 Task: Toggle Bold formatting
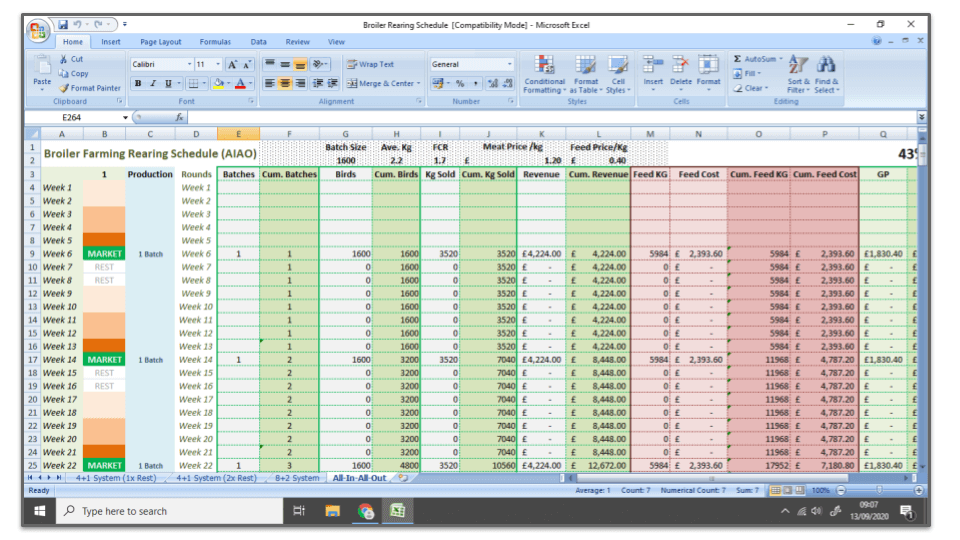point(138,83)
